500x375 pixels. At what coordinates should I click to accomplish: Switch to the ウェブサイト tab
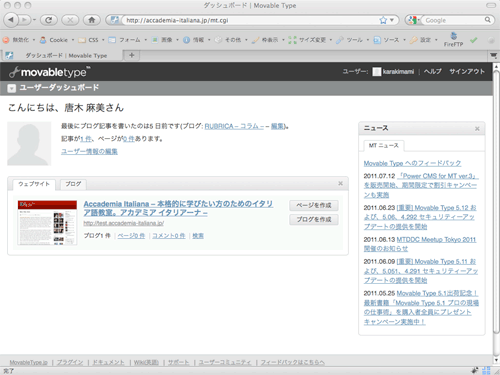[x=34, y=184]
